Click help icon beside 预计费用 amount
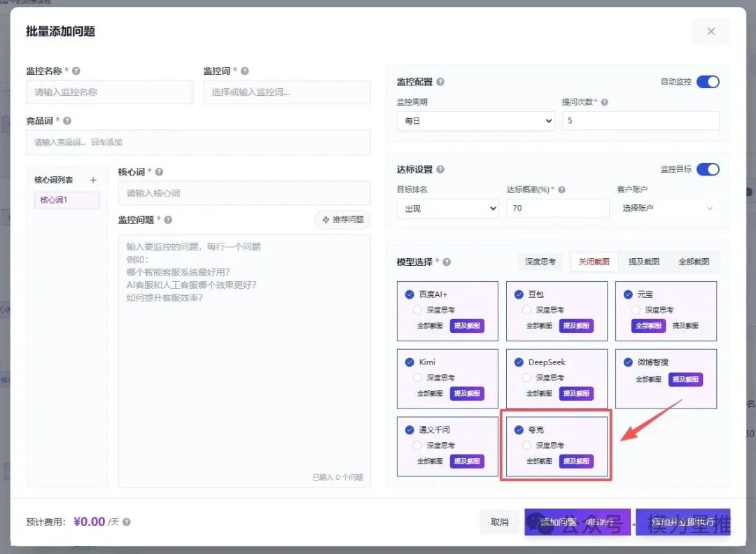756x554 pixels. pyautogui.click(x=126, y=522)
